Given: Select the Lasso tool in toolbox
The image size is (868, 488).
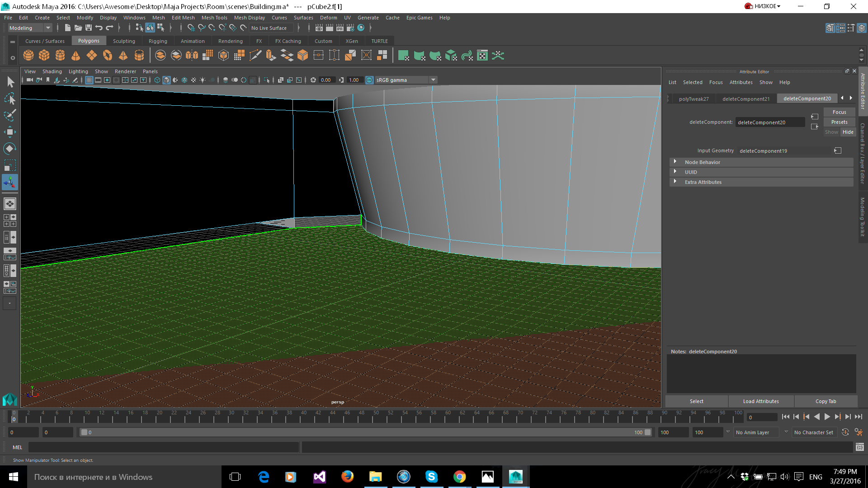Looking at the screenshot, I should pyautogui.click(x=10, y=99).
